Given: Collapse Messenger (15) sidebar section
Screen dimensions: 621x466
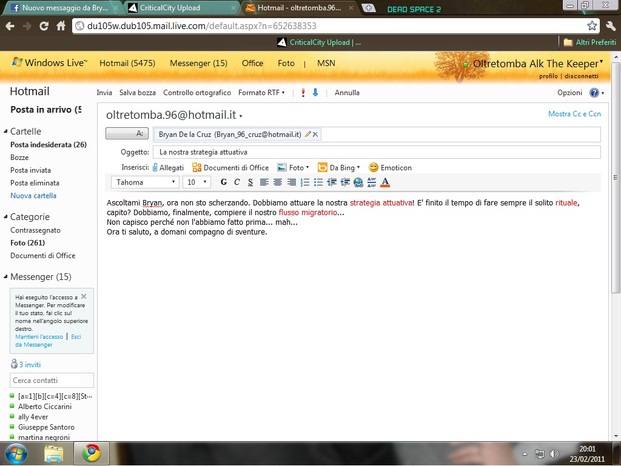Looking at the screenshot, I should pos(6,276).
